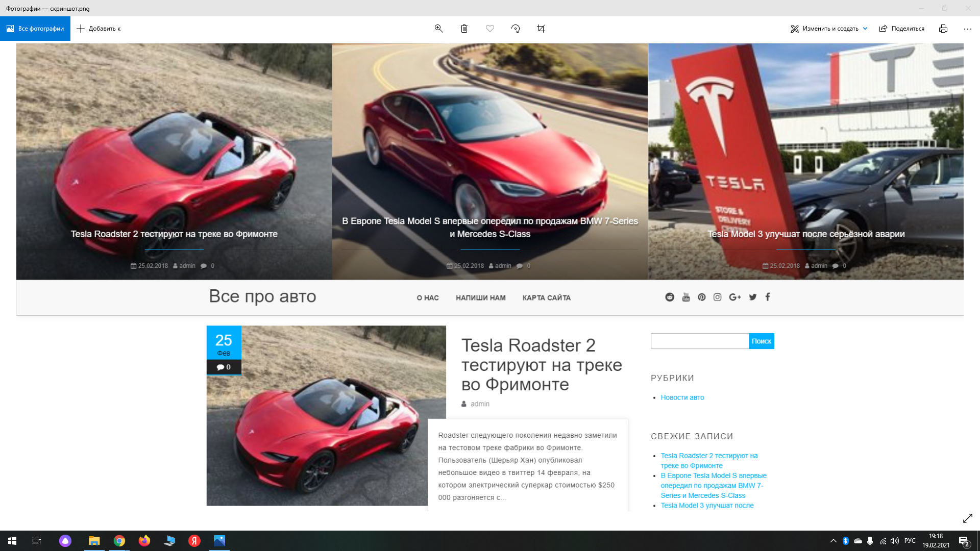Open Windows Start menu
Image resolution: width=980 pixels, height=551 pixels.
coord(12,541)
